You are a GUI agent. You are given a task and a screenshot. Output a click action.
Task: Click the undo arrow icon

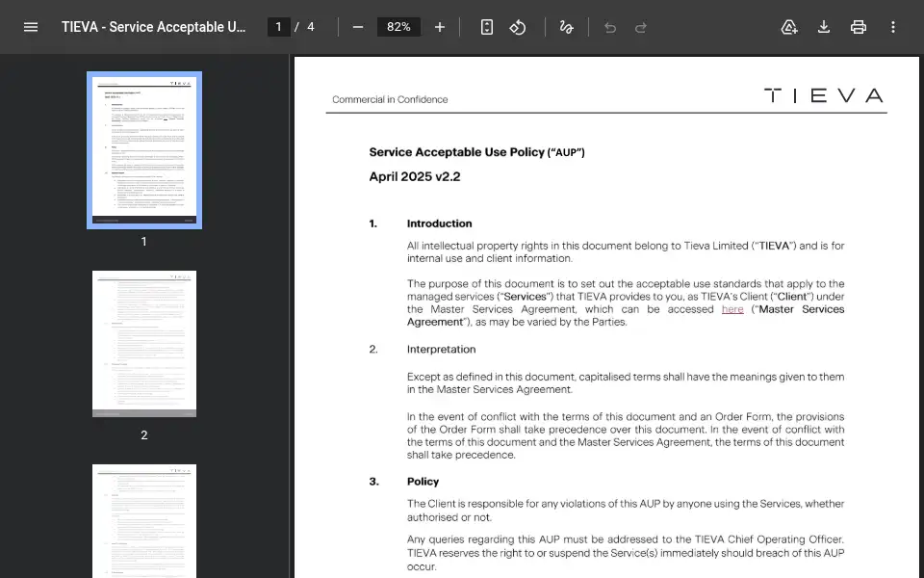(610, 27)
